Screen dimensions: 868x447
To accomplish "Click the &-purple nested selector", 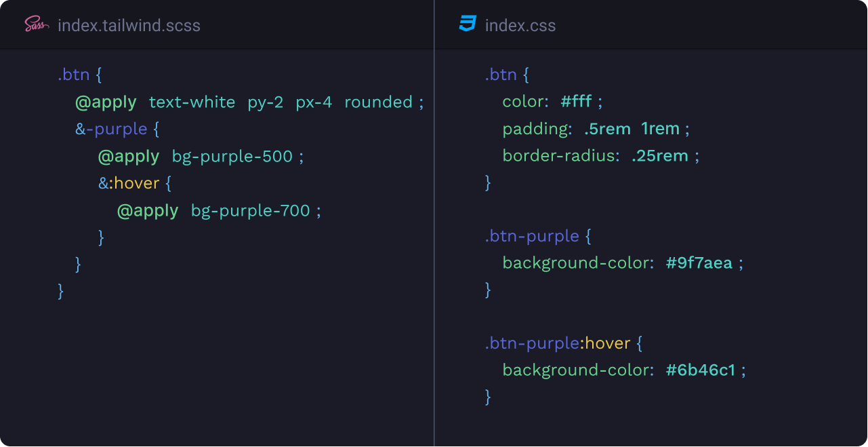I will [x=111, y=129].
